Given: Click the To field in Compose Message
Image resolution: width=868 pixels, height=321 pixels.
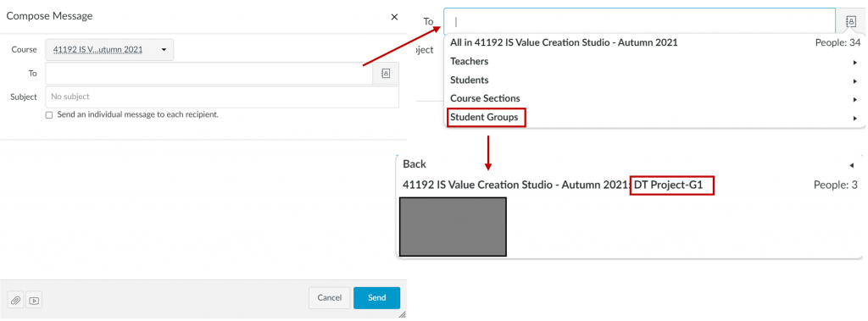Looking at the screenshot, I should (x=209, y=73).
